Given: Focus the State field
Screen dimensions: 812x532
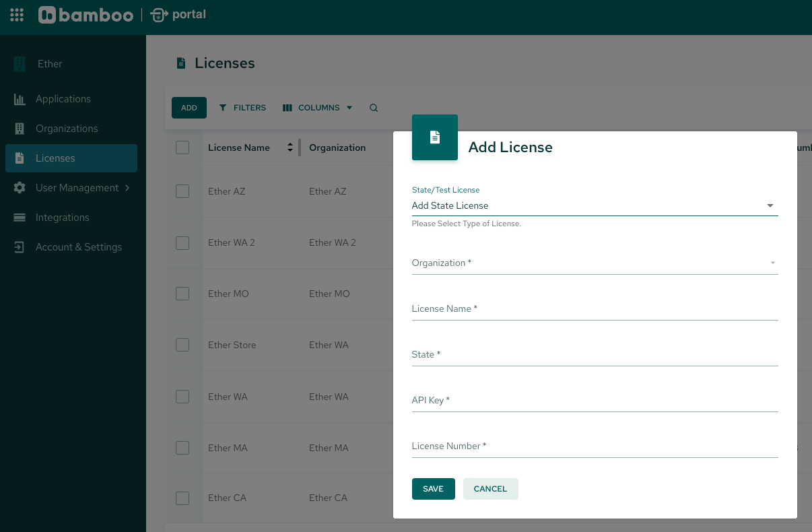Looking at the screenshot, I should pyautogui.click(x=595, y=355).
